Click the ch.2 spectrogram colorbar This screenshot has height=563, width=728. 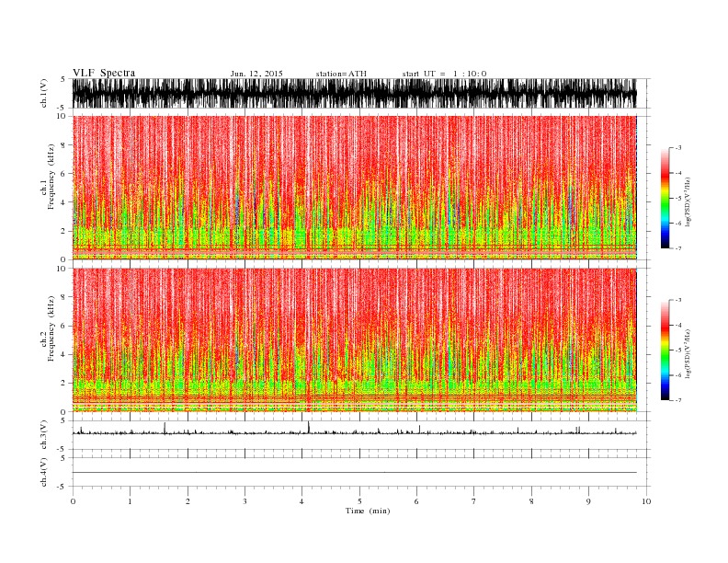click(665, 350)
